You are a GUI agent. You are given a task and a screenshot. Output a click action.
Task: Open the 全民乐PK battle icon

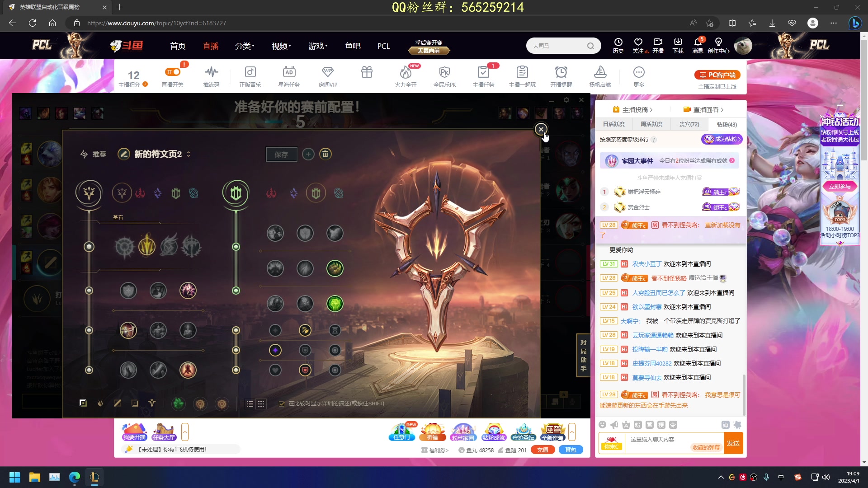pyautogui.click(x=444, y=76)
